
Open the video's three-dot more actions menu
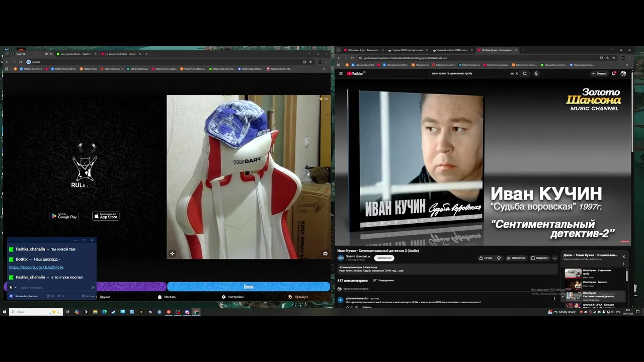[x=555, y=258]
